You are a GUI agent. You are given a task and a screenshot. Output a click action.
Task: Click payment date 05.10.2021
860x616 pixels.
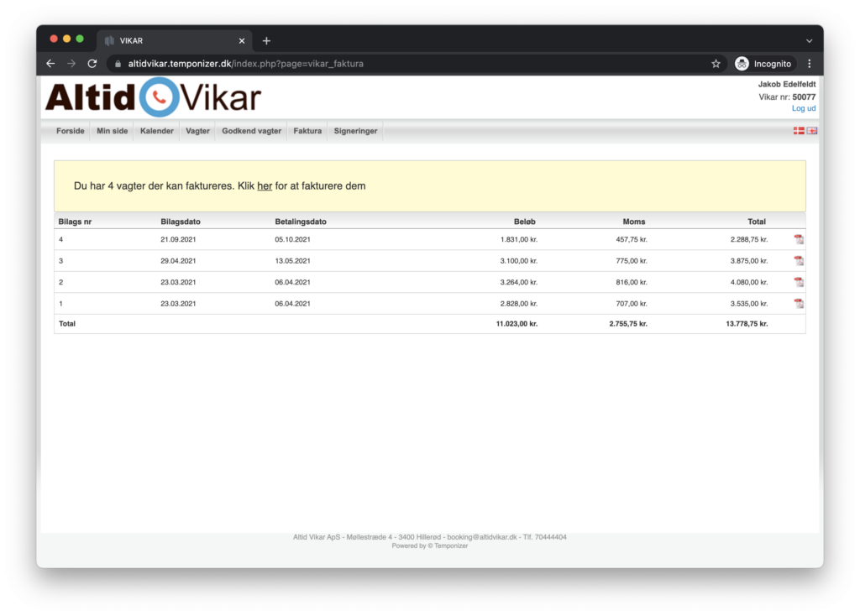point(292,239)
